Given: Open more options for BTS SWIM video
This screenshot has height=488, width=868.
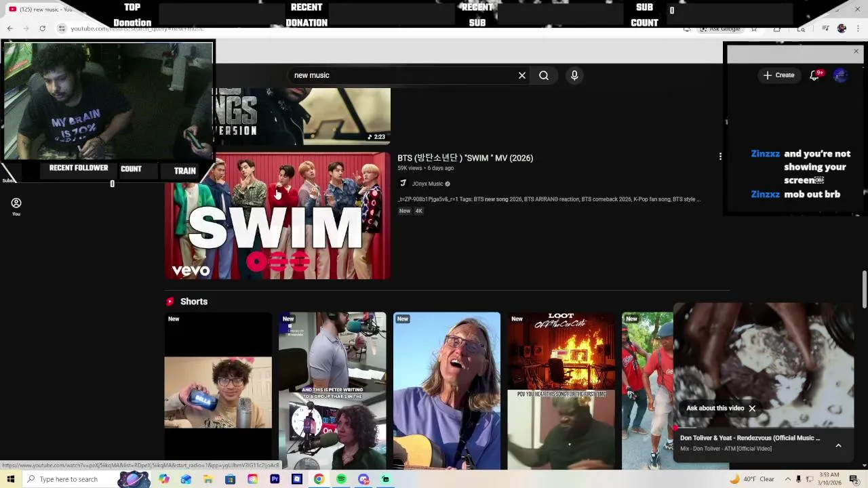Looking at the screenshot, I should coord(720,157).
